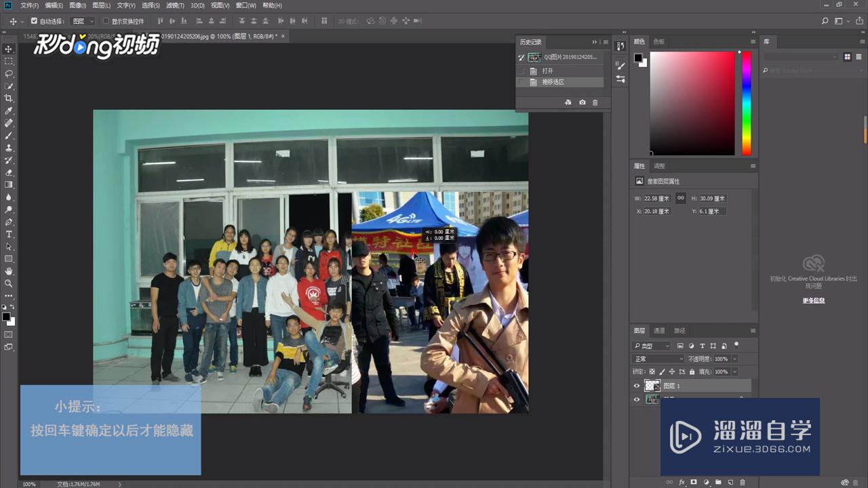Image resolution: width=868 pixels, height=488 pixels.
Task: Open the 滤镜(T) menu
Action: click(175, 5)
